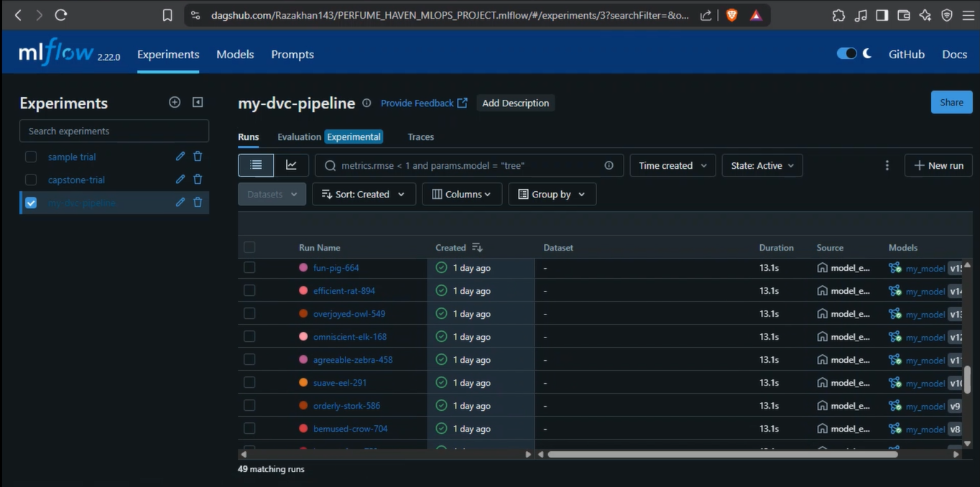The image size is (980, 487).
Task: Toggle the dark mode switch
Action: (x=847, y=54)
